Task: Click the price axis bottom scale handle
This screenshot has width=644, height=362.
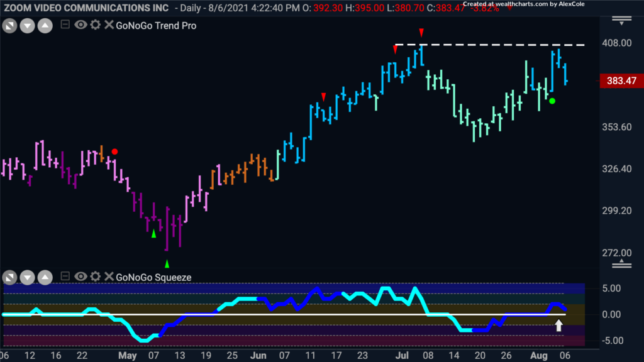Action: pyautogui.click(x=622, y=263)
